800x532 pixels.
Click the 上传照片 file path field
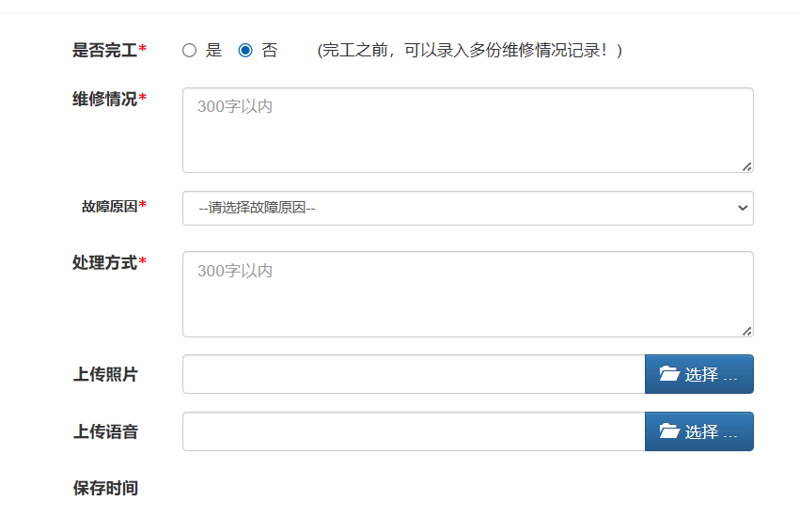click(414, 374)
